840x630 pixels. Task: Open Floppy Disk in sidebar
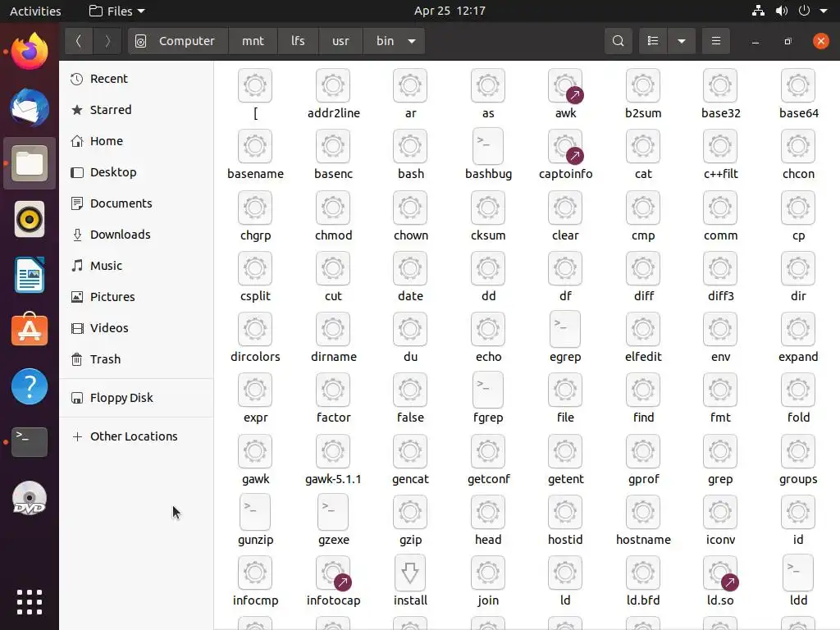[136, 398]
